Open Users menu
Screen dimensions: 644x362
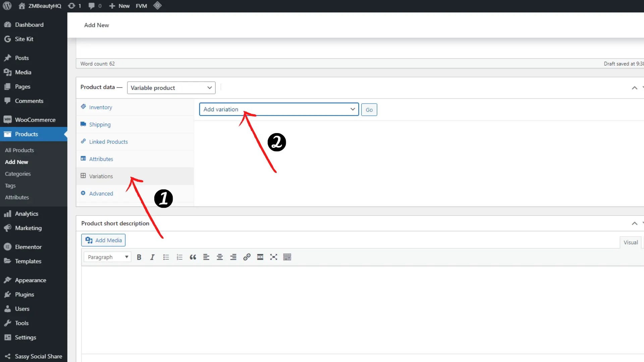(34, 309)
